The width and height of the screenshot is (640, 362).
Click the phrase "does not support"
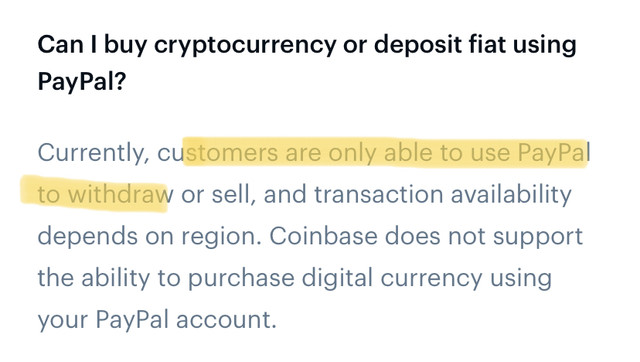pyautogui.click(x=484, y=237)
